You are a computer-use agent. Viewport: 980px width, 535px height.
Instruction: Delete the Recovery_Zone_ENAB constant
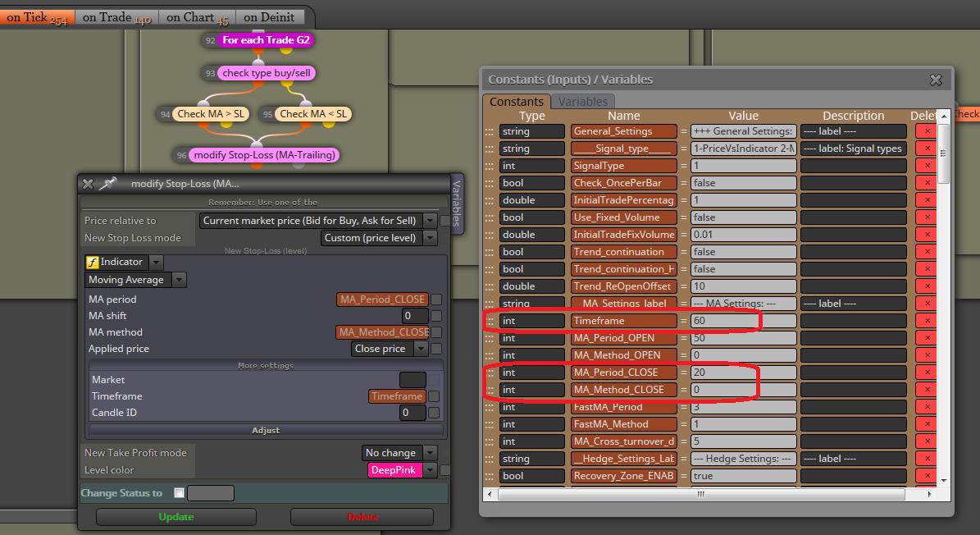point(927,476)
